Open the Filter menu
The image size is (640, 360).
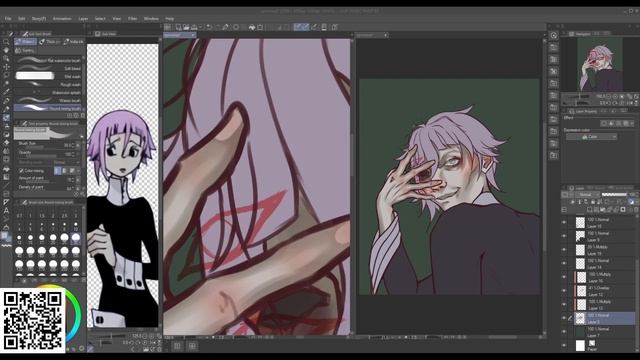point(133,19)
